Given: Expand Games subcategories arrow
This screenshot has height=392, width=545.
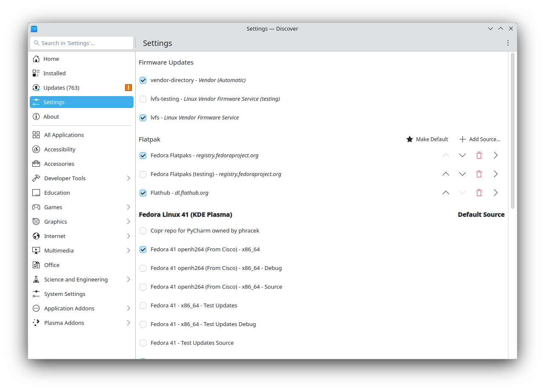Looking at the screenshot, I should click(128, 207).
